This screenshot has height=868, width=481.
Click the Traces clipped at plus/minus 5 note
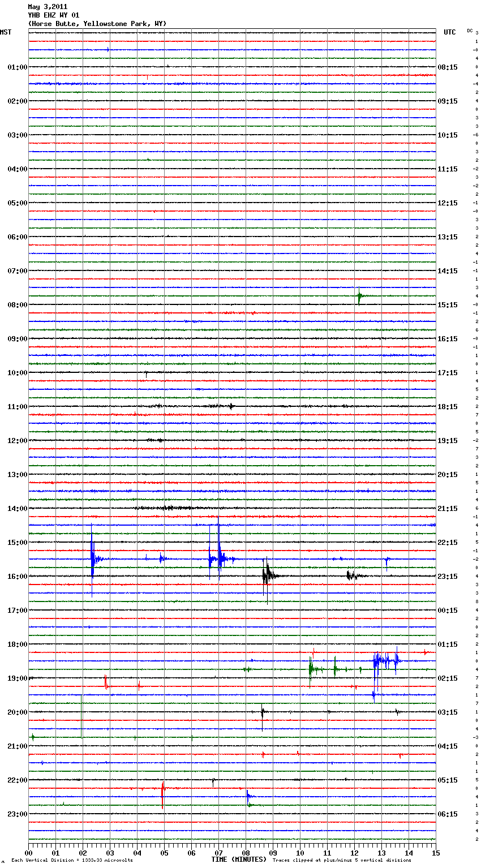pyautogui.click(x=342, y=861)
